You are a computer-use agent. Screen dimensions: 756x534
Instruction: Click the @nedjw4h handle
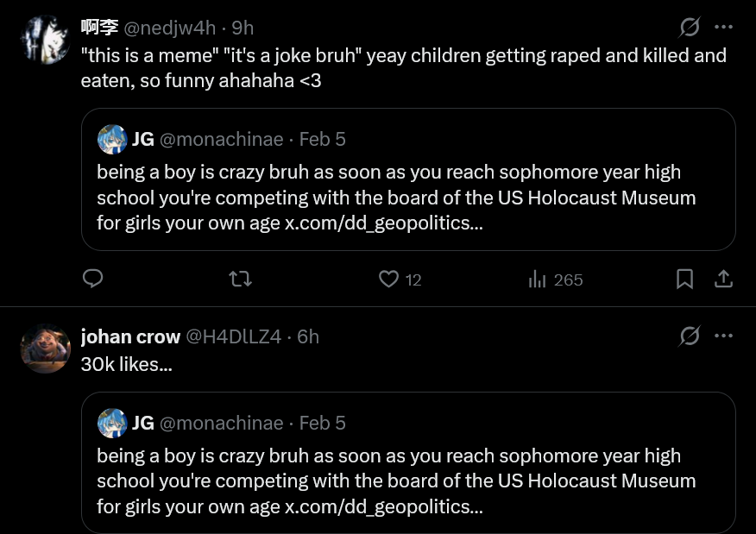(x=170, y=28)
